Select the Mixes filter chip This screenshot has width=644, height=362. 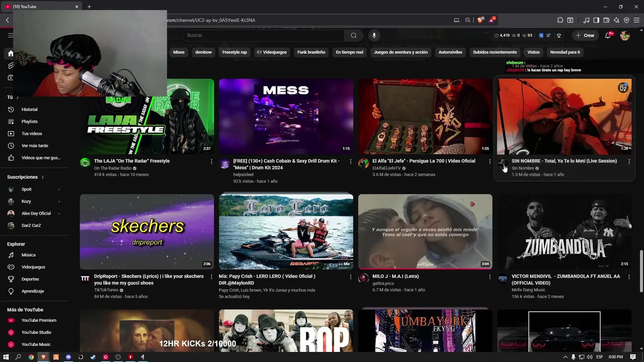179,52
